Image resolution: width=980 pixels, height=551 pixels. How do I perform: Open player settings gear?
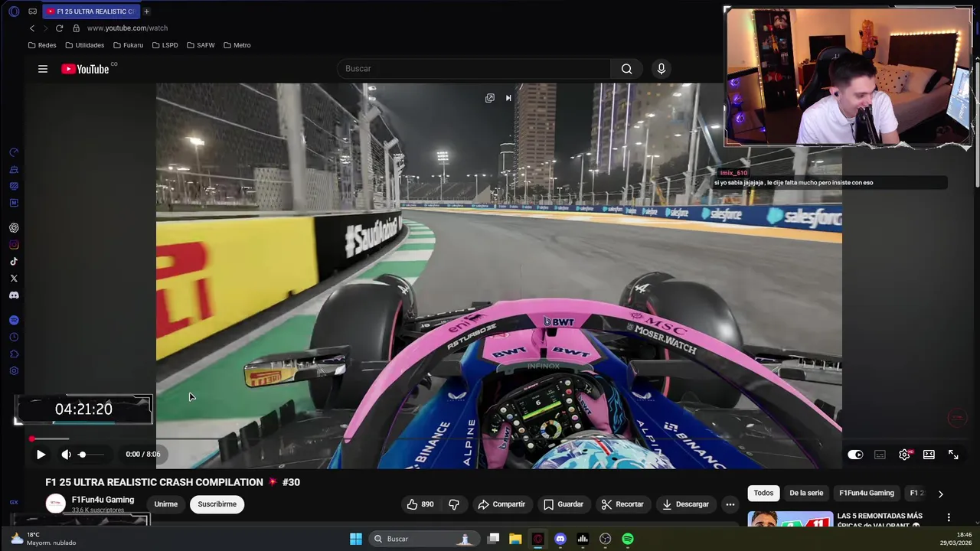(904, 455)
